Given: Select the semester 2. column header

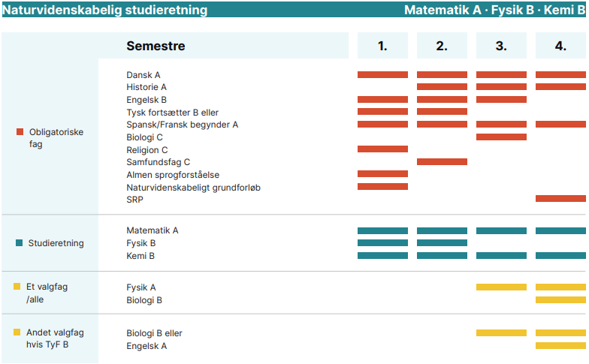Looking at the screenshot, I should [442, 45].
